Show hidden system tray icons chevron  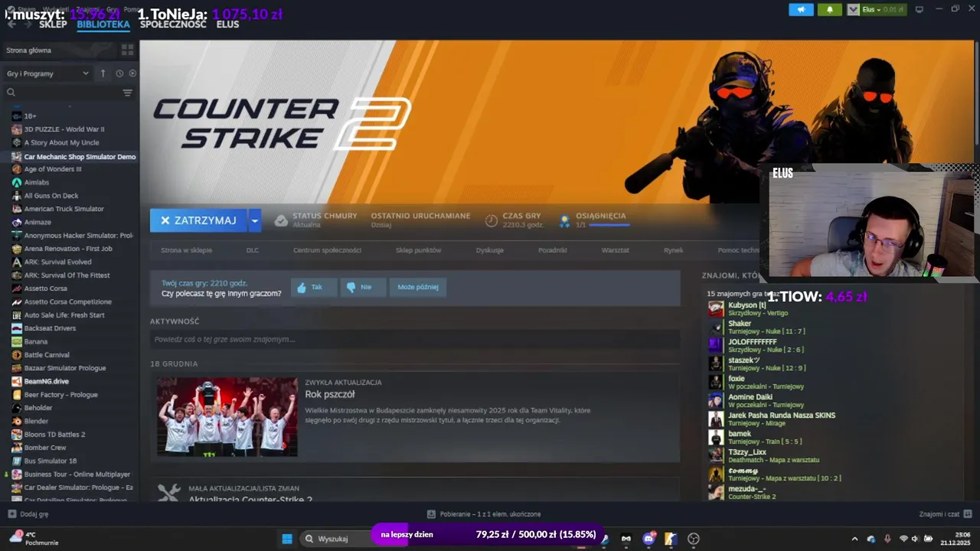click(x=854, y=538)
